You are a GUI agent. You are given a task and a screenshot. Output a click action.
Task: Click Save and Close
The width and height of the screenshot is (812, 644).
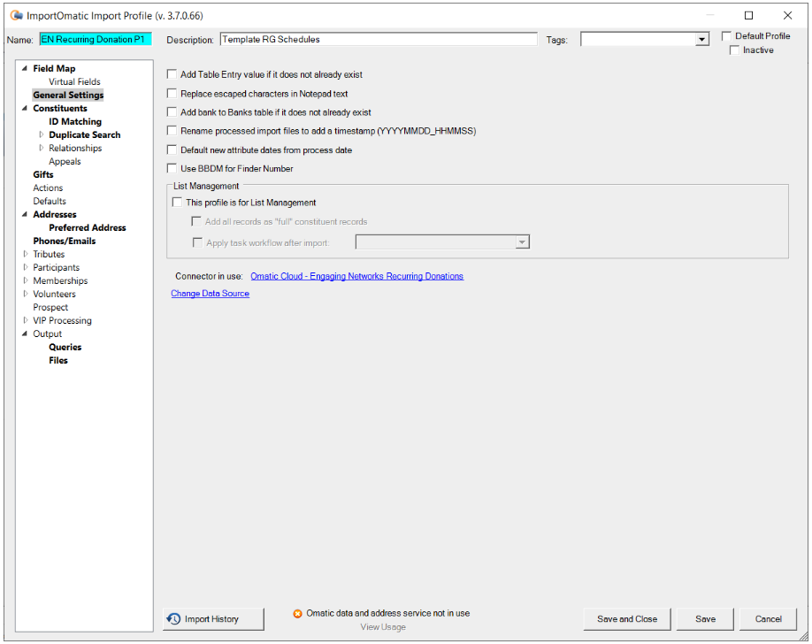[626, 618]
